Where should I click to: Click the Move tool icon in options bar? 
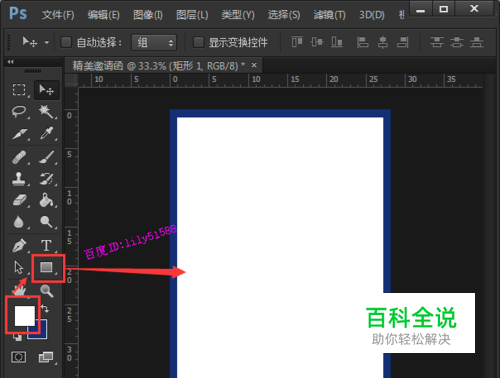(30, 42)
